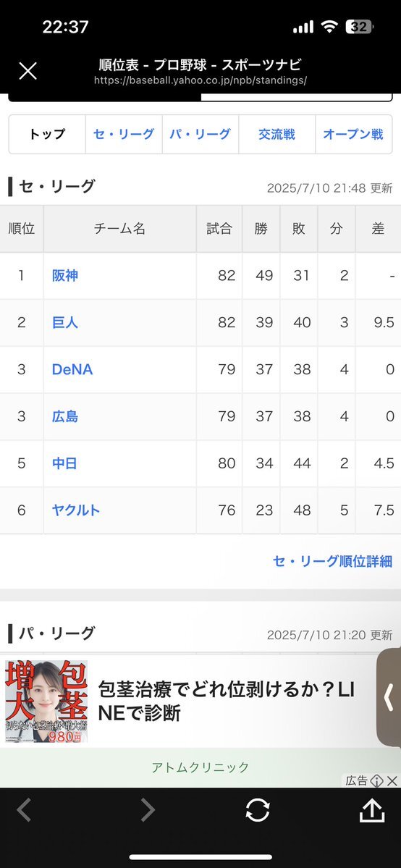Switch to the セ・リーグ tab
This screenshot has height=868, width=401.
[x=124, y=134]
